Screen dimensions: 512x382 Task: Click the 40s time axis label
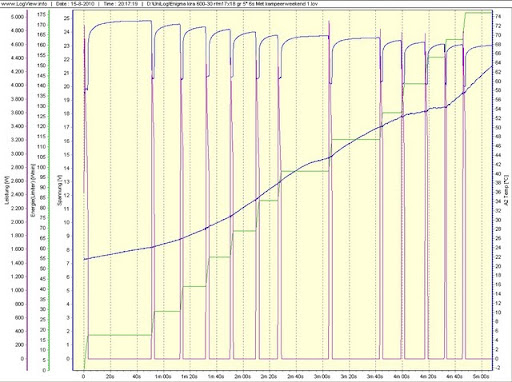136,376
